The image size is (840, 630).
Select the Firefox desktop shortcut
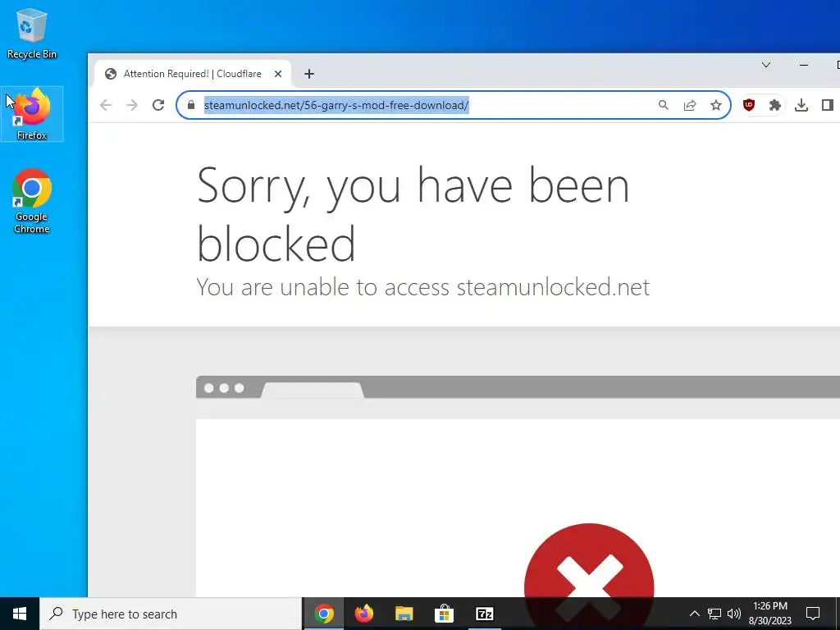coord(32,114)
